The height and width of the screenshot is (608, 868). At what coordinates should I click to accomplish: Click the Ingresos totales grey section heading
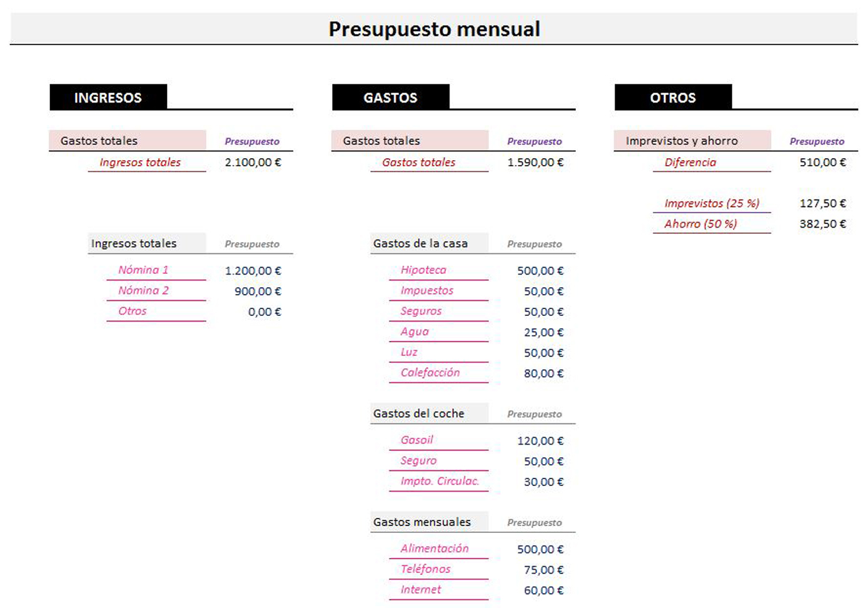(134, 243)
